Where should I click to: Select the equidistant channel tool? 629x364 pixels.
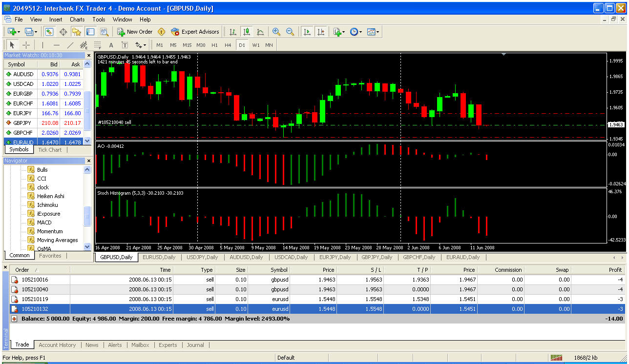coord(84,45)
